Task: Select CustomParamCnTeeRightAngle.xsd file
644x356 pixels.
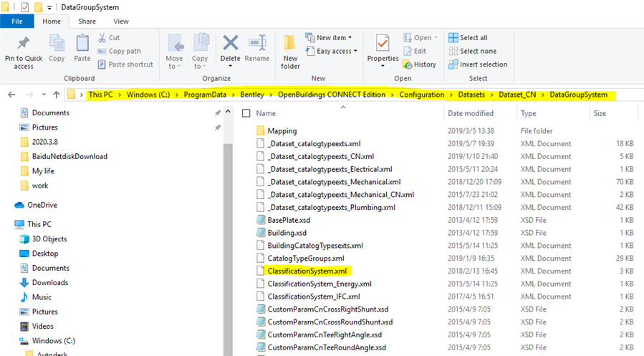Action: [x=325, y=335]
